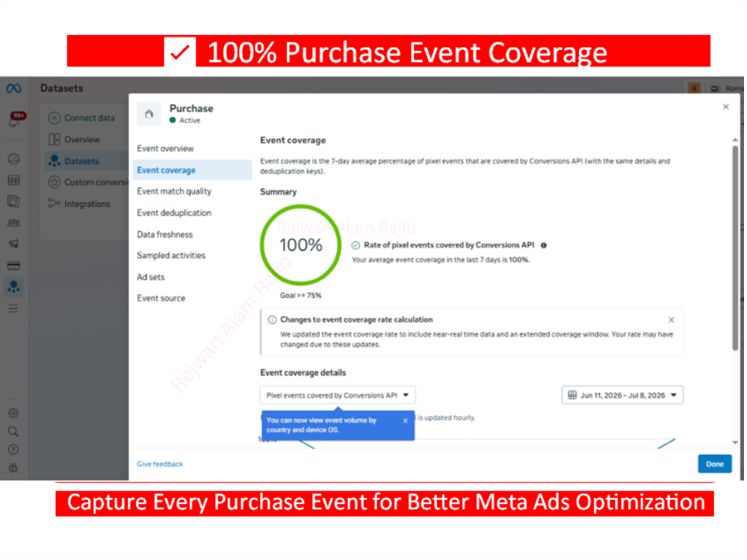This screenshot has height=560, width=747.
Task: Click the Done button
Action: pyautogui.click(x=715, y=464)
